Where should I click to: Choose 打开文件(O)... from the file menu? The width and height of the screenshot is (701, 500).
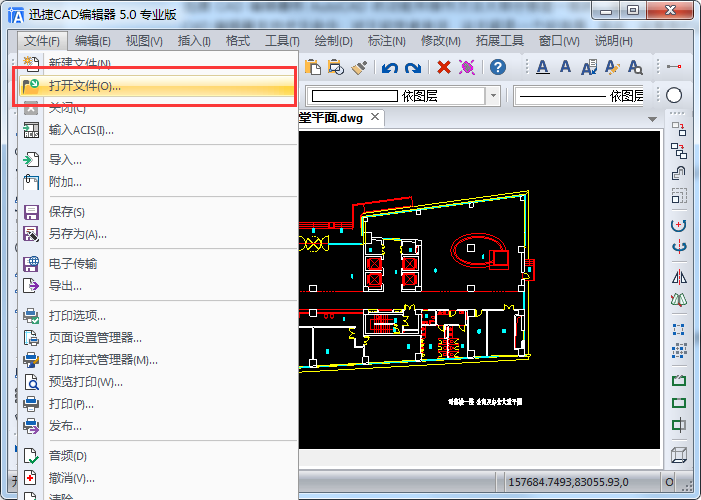[157, 86]
